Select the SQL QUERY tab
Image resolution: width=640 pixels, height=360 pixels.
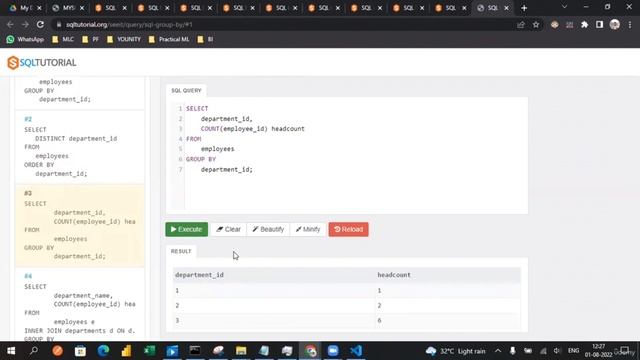[186, 90]
